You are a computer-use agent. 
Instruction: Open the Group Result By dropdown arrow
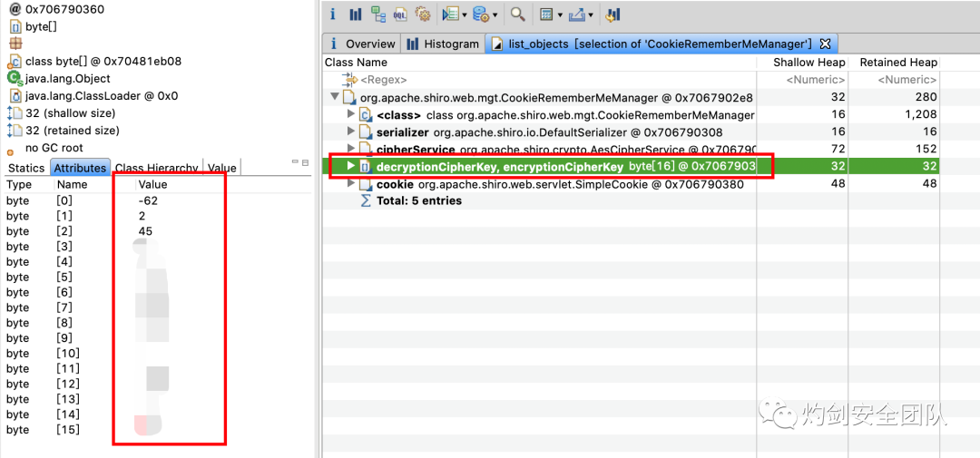(x=561, y=15)
